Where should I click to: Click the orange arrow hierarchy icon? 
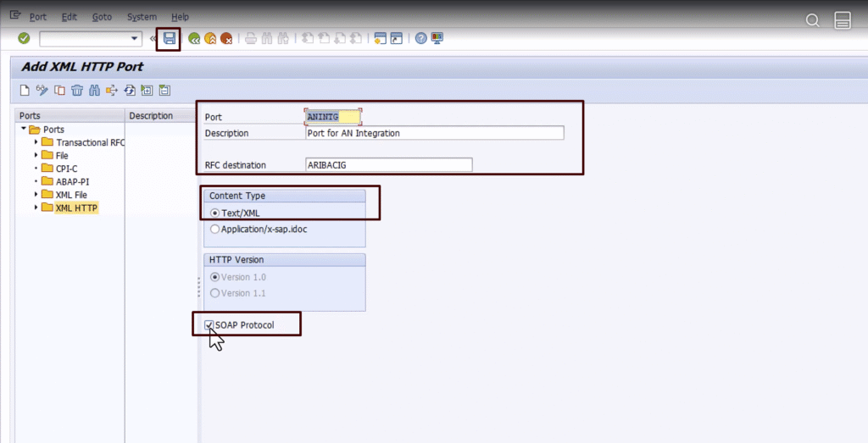(112, 90)
